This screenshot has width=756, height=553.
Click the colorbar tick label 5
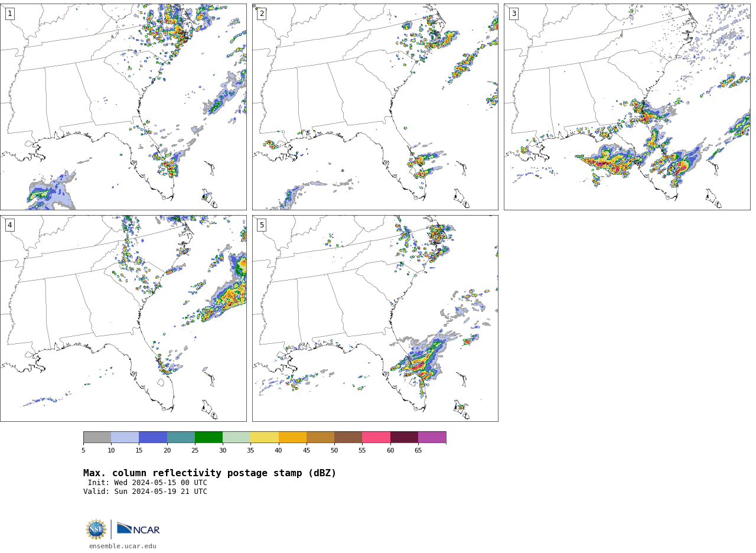pos(83,451)
